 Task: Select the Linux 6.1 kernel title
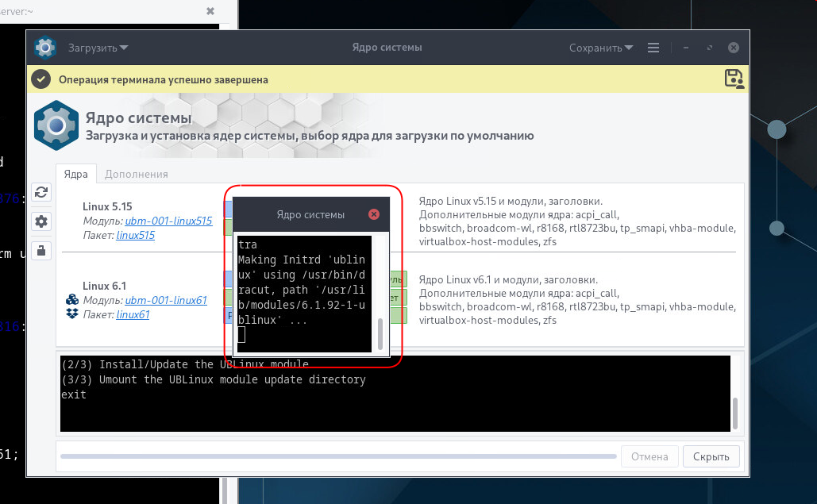click(x=104, y=287)
